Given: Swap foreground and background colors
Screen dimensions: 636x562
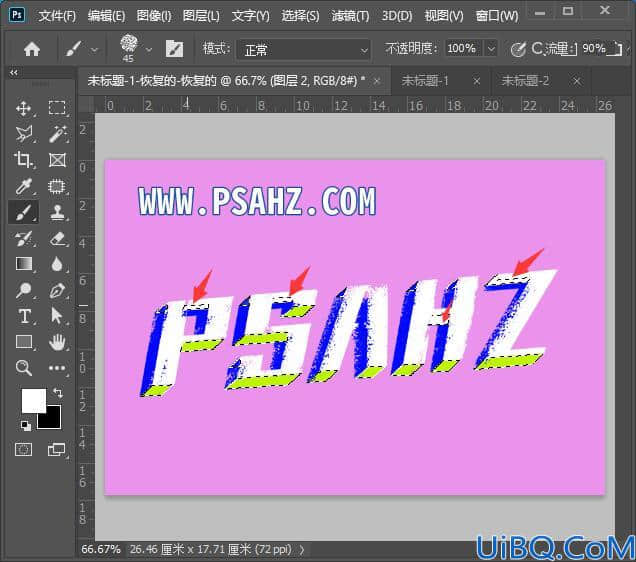Looking at the screenshot, I should (x=58, y=393).
